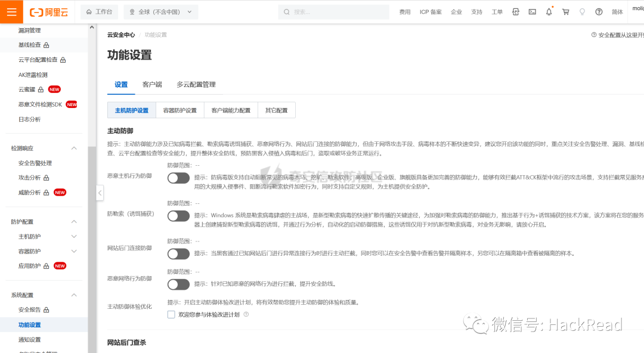Screen dimensions: 644x353
Task: Open the 安全配置从这里开始 help link
Action: [618, 35]
